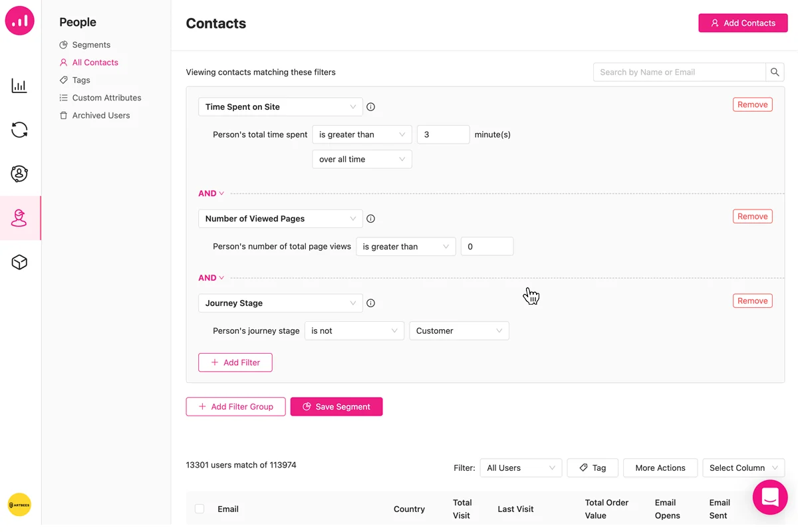Click the Total Visit column header
Screen dimensions: 798x532
coord(462,509)
